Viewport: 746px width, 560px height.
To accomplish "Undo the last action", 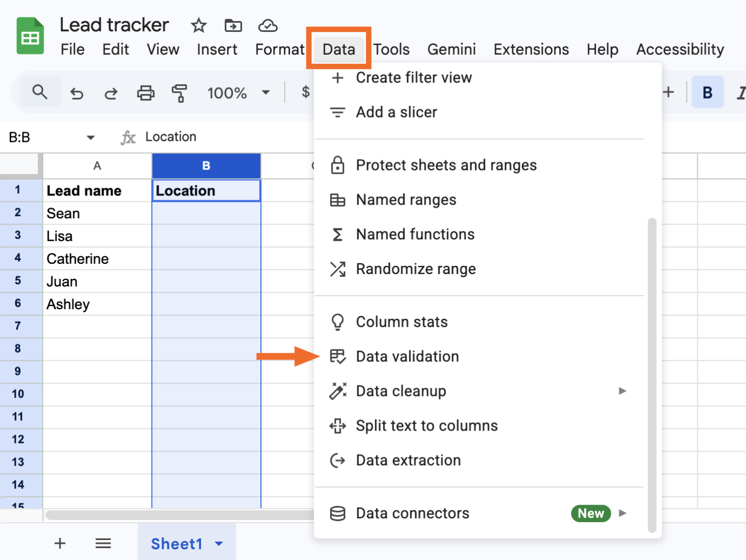I will pos(76,93).
